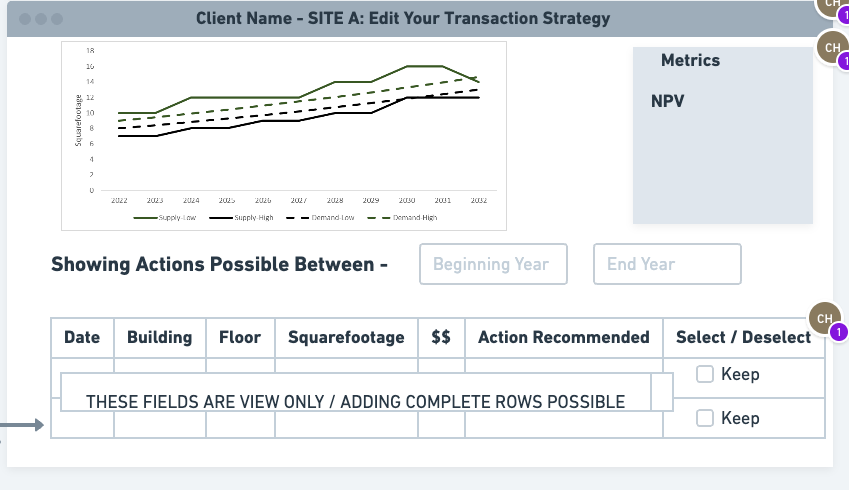The height and width of the screenshot is (490, 849).
Task: Click into the Beginning Year field
Action: click(493, 264)
